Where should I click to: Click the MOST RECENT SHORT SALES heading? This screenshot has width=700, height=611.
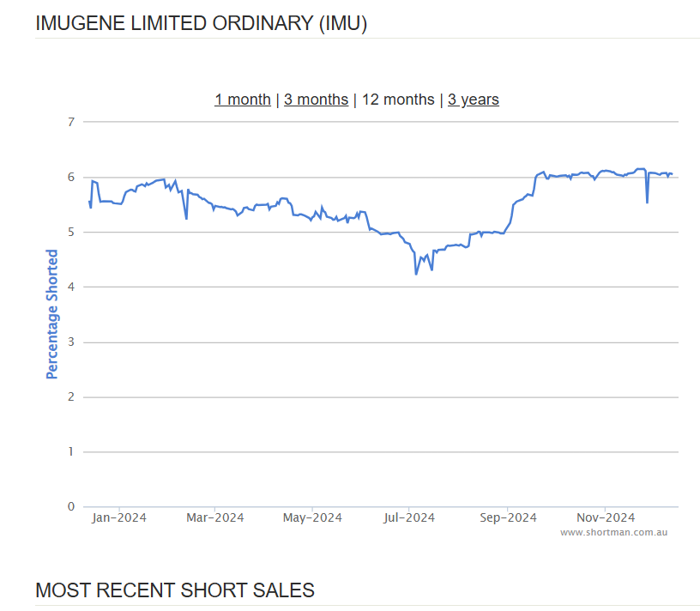point(175,590)
